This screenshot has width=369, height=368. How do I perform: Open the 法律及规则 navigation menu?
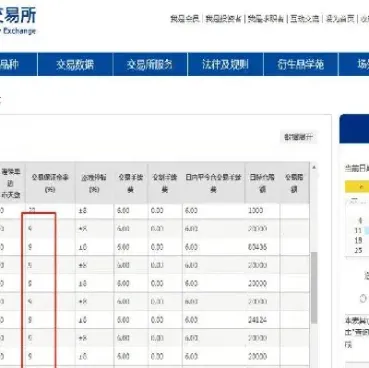[225, 64]
